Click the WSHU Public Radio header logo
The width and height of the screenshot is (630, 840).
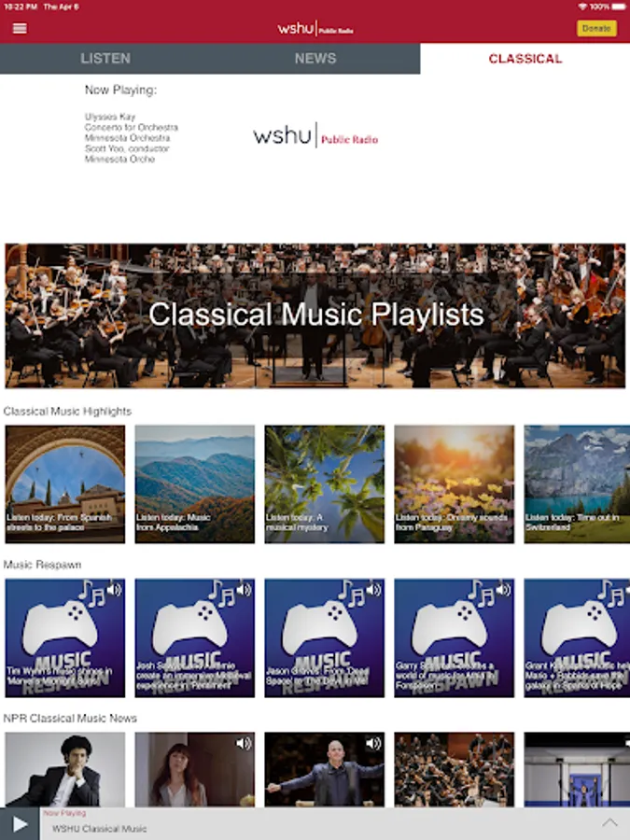(315, 28)
